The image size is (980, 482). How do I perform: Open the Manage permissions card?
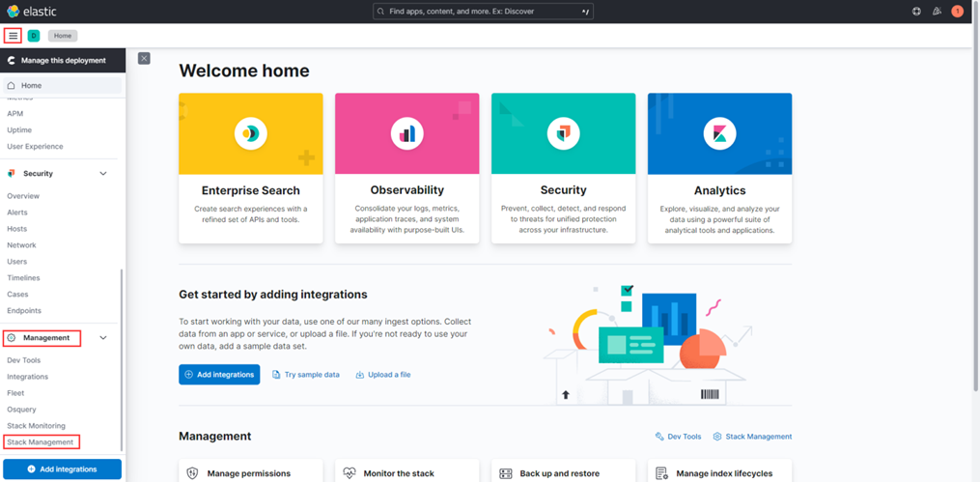coord(251,470)
